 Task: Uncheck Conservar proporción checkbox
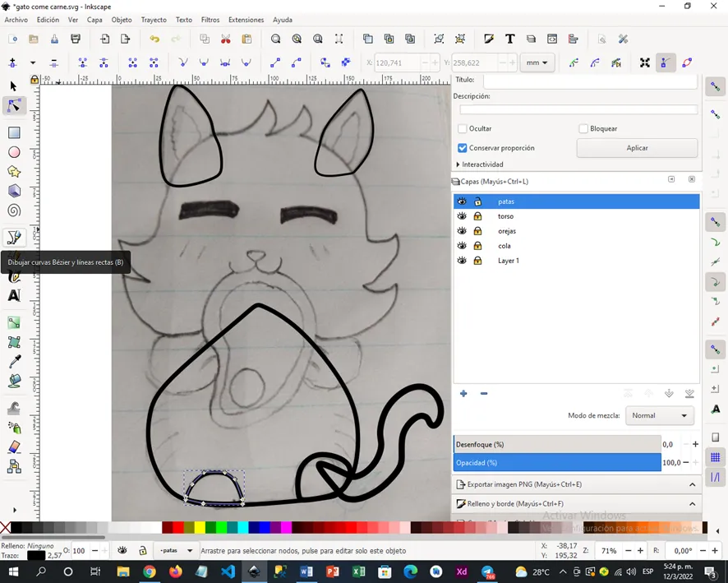click(x=462, y=148)
